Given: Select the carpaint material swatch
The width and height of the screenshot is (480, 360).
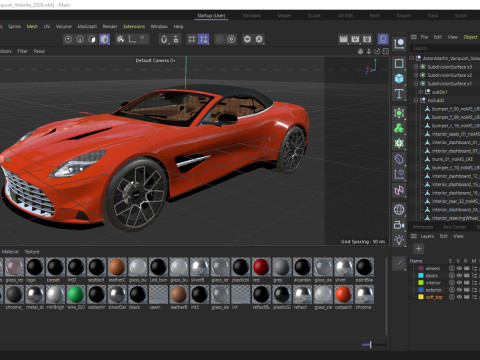Looking at the screenshot, I should 343,294.
